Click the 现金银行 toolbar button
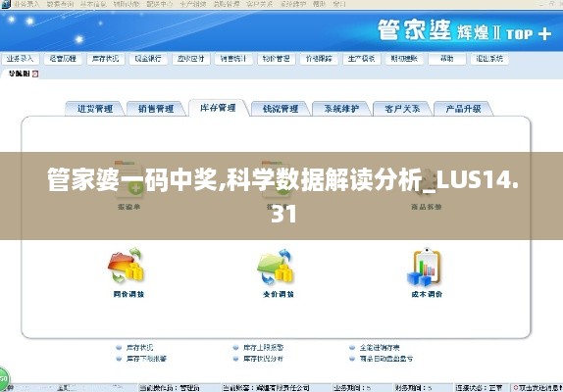Viewport: 563px width, 392px height. point(148,59)
